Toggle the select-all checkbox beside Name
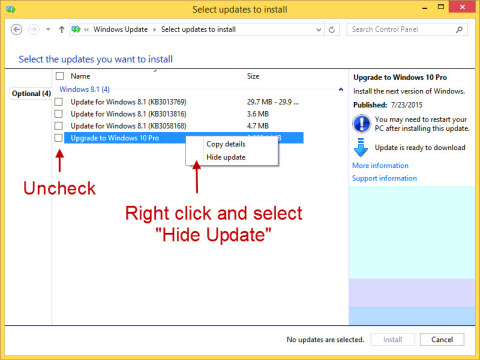 coord(60,76)
